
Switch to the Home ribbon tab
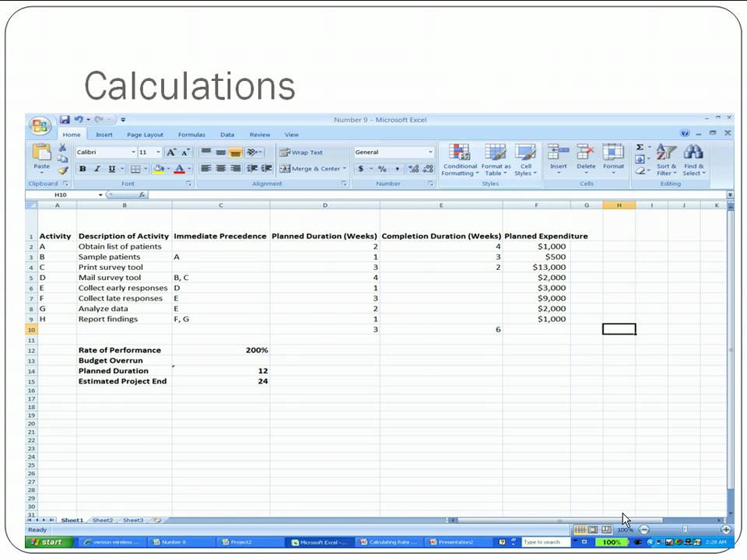tap(72, 135)
